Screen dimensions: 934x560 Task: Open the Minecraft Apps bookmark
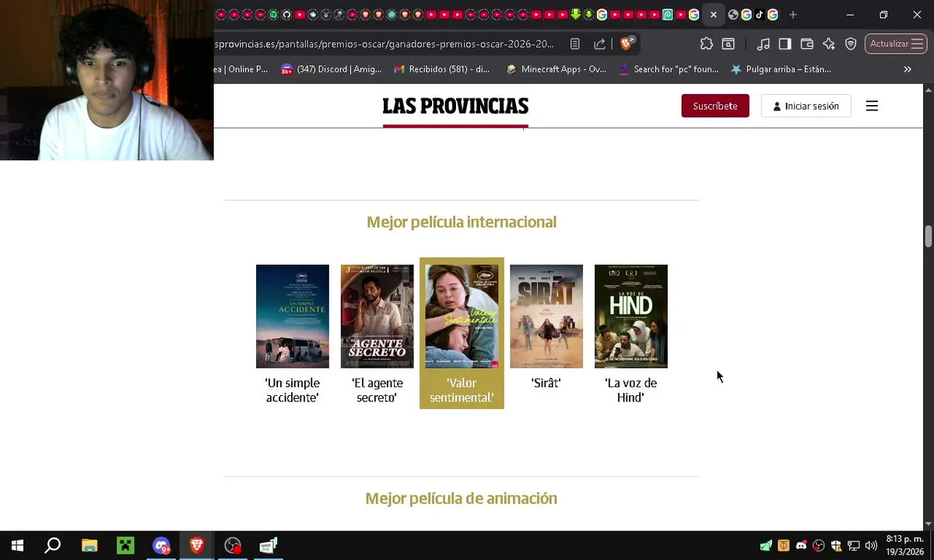click(x=556, y=69)
